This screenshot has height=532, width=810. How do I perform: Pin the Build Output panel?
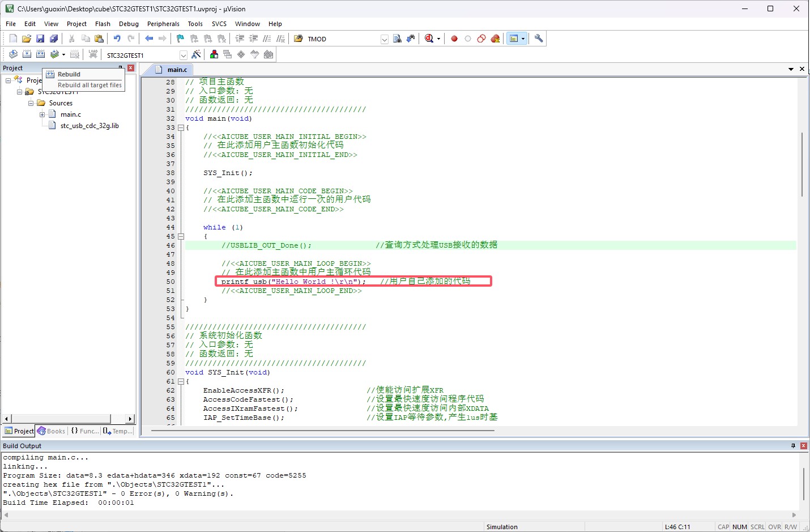pyautogui.click(x=793, y=446)
